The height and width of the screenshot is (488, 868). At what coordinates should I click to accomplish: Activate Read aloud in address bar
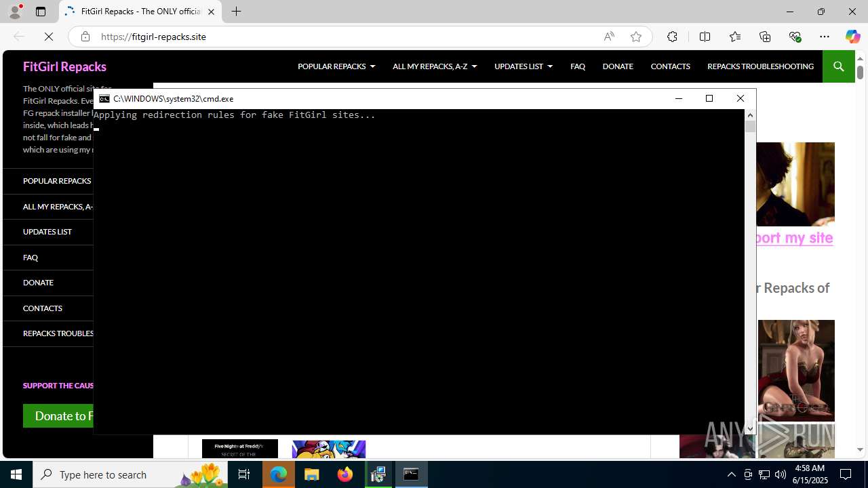609,37
